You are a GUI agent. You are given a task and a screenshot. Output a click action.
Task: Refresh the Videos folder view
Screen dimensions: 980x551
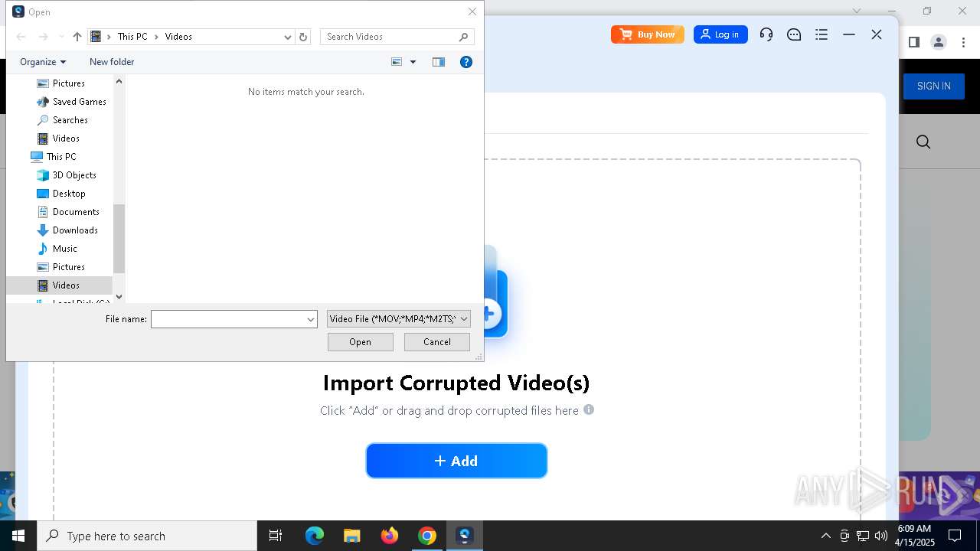click(303, 37)
